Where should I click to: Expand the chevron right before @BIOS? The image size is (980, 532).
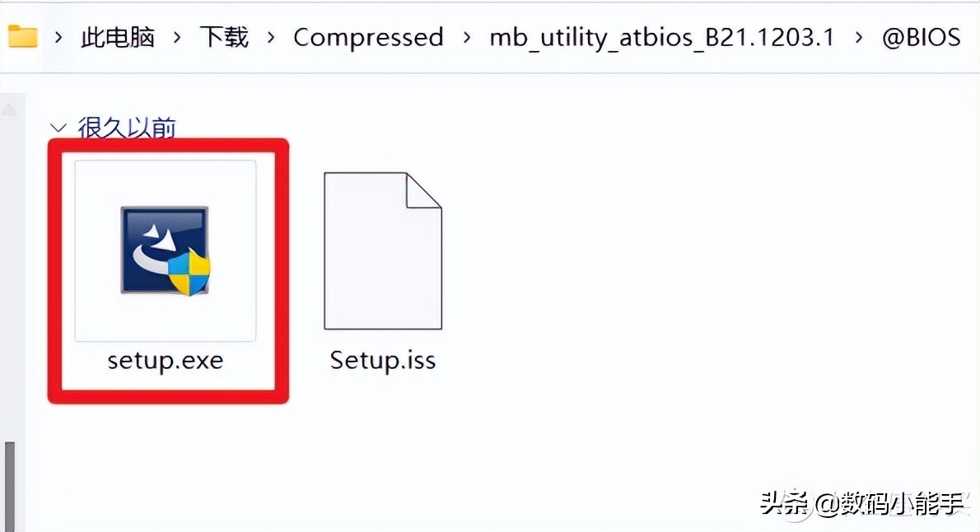coord(860,37)
